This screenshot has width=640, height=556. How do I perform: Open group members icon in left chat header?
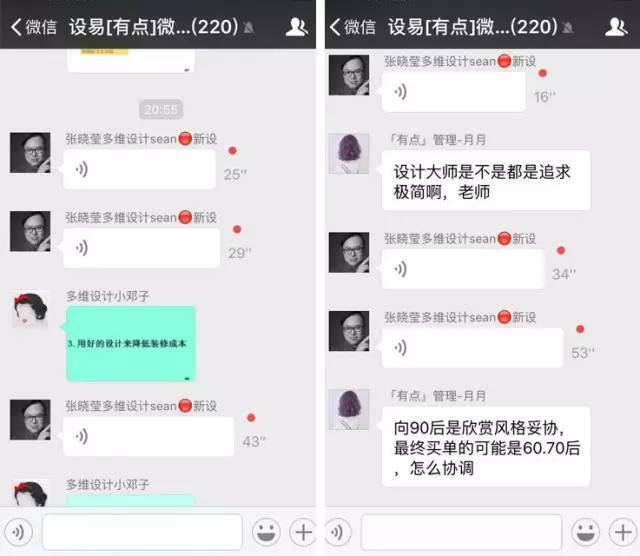[296, 27]
